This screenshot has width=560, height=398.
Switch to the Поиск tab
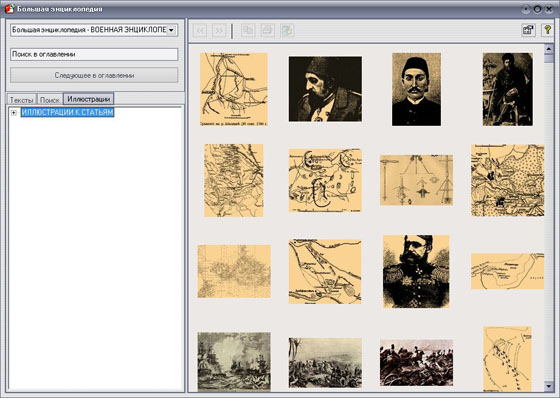50,100
